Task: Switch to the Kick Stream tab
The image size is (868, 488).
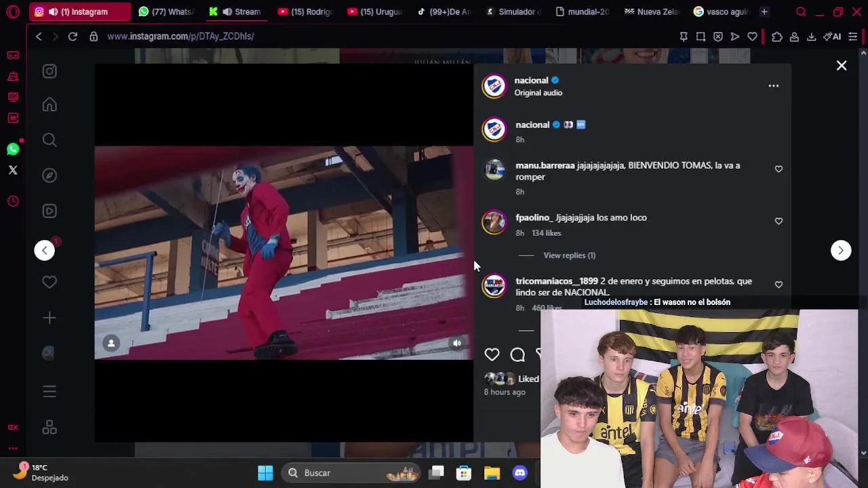Action: [235, 12]
